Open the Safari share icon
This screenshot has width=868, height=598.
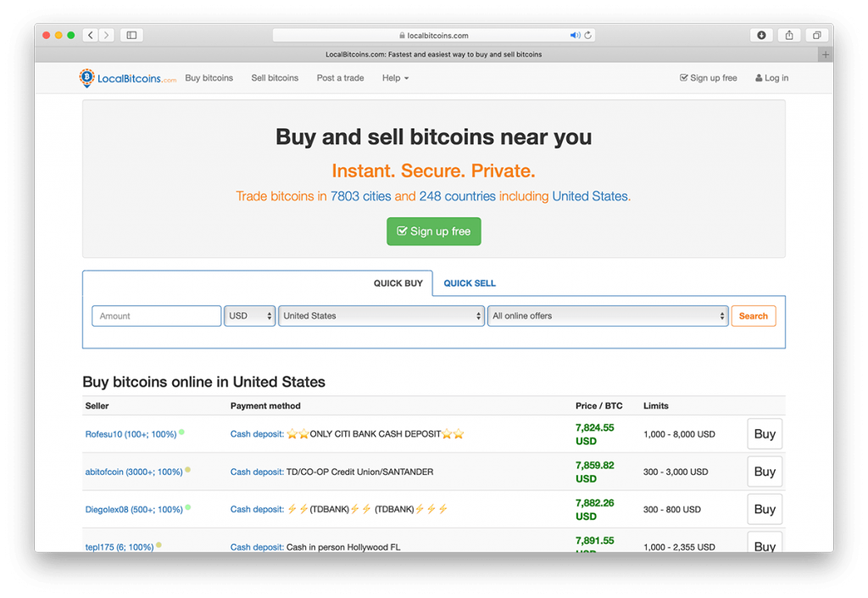(789, 35)
